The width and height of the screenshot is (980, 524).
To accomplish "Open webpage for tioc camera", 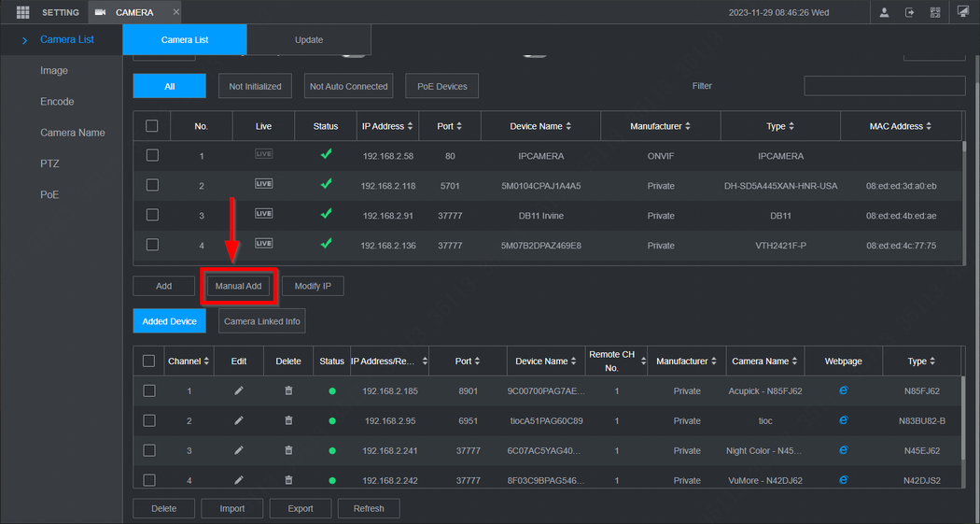I will tap(843, 420).
